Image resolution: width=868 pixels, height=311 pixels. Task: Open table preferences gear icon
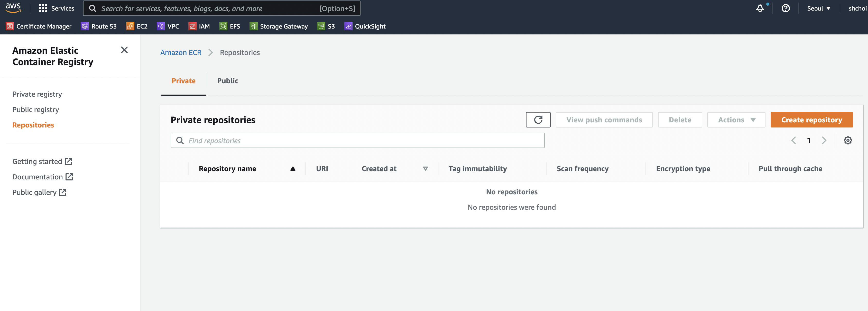tap(848, 140)
